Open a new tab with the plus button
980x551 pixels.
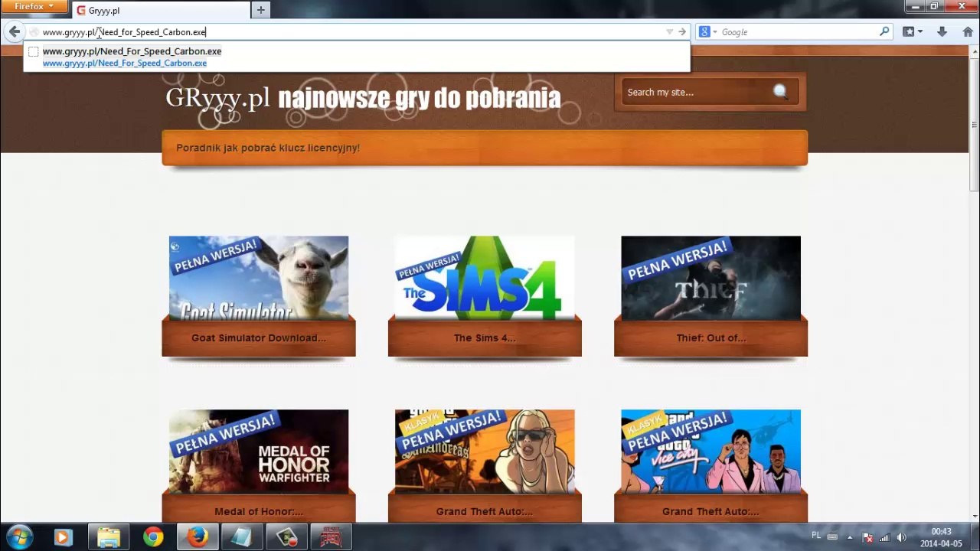(x=261, y=10)
